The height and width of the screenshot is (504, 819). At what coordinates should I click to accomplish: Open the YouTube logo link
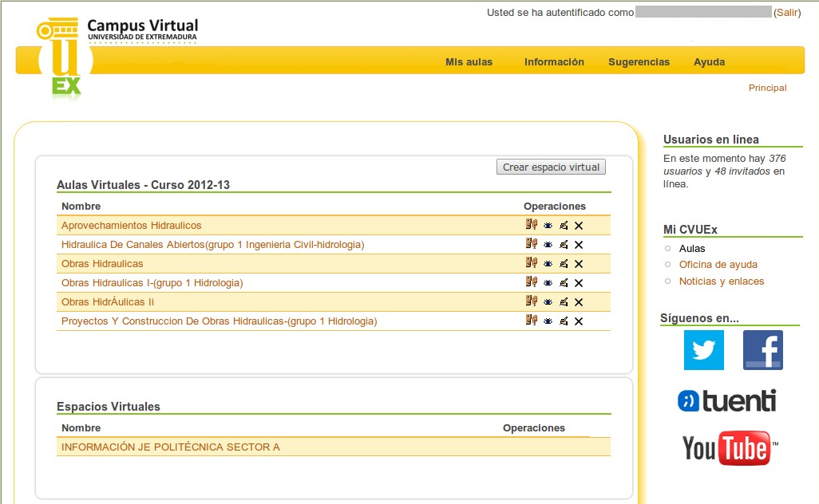click(x=729, y=448)
